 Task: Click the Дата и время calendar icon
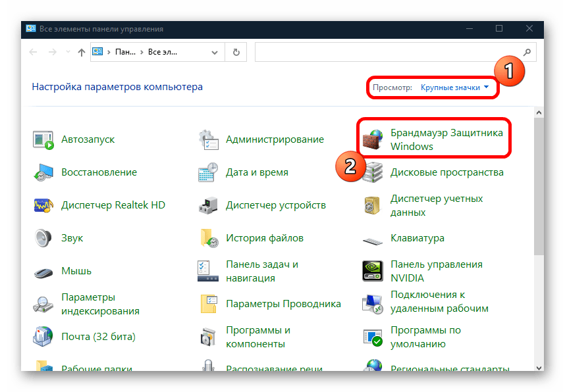[x=208, y=172]
